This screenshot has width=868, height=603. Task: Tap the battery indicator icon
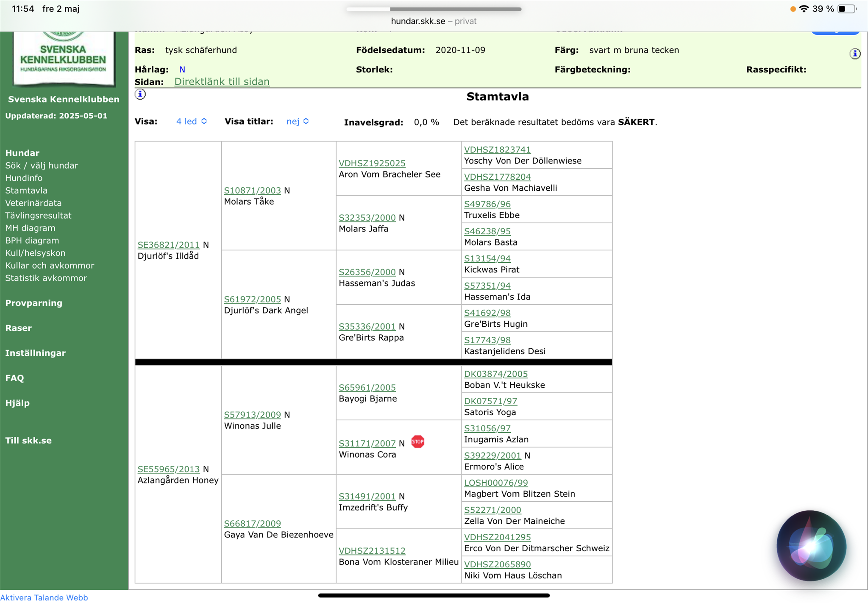click(x=846, y=9)
